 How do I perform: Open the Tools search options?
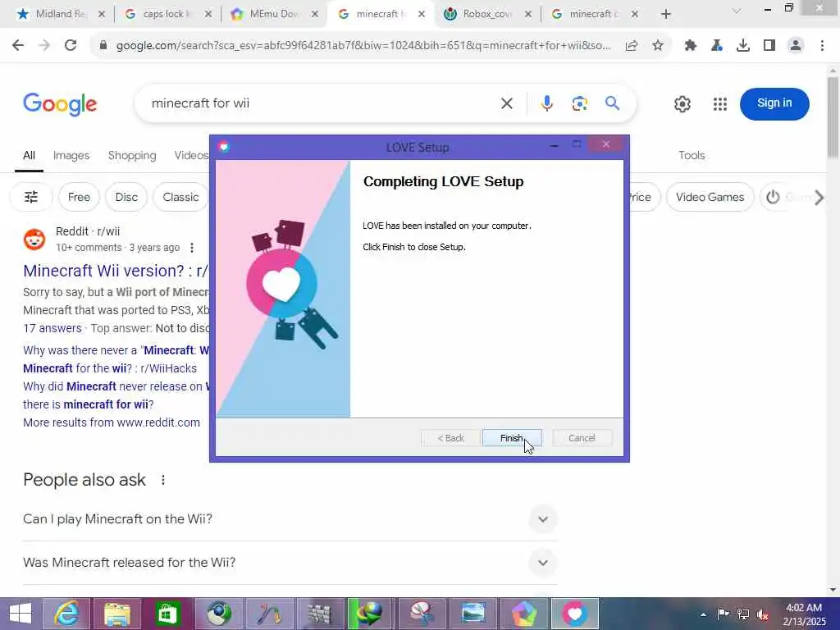click(692, 155)
